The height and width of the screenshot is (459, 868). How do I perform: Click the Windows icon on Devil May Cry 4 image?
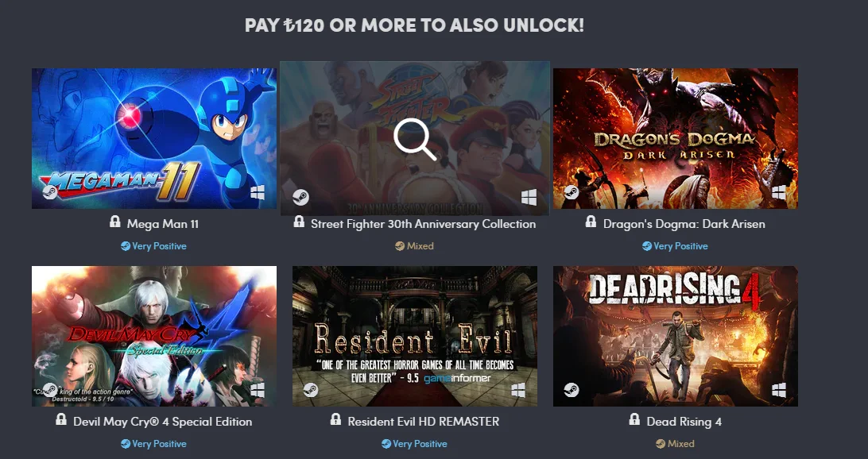tap(258, 390)
